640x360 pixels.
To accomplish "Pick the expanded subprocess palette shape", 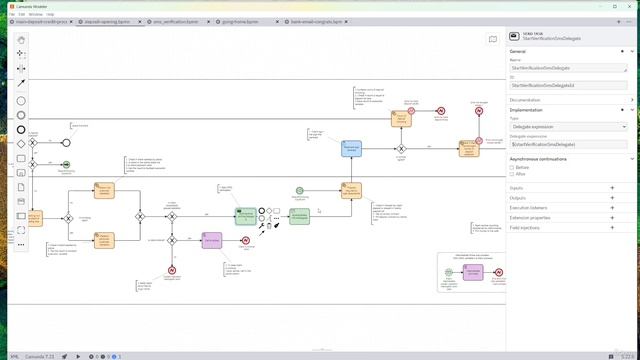I will (21, 173).
